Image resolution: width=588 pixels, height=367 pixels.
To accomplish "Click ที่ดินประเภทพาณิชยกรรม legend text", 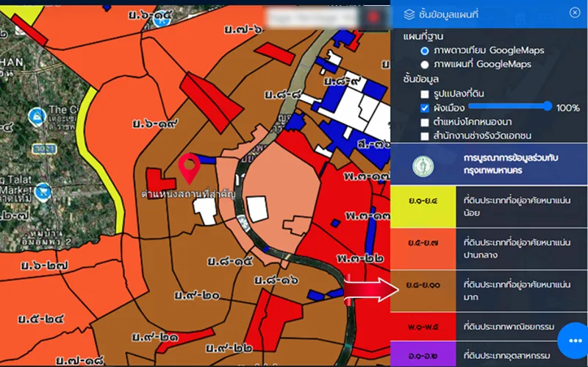I will tap(509, 327).
